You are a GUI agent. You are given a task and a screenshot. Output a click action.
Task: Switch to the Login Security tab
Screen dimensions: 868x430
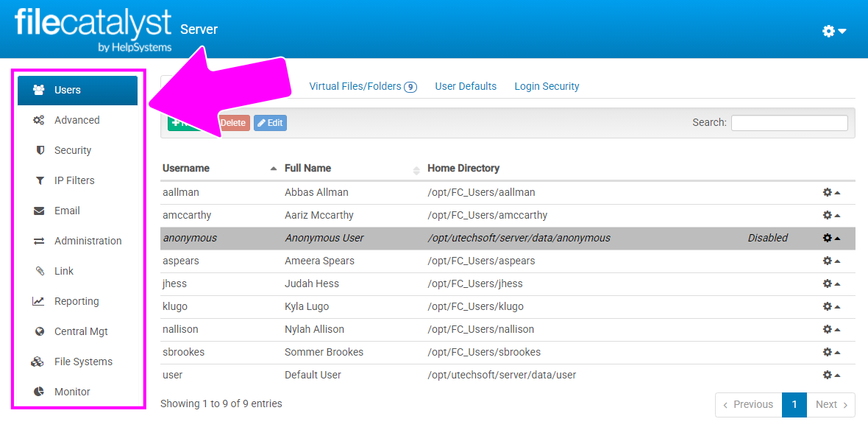click(547, 86)
